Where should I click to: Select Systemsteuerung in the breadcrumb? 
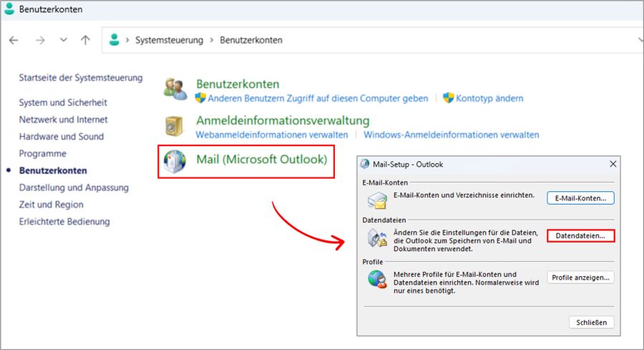169,40
